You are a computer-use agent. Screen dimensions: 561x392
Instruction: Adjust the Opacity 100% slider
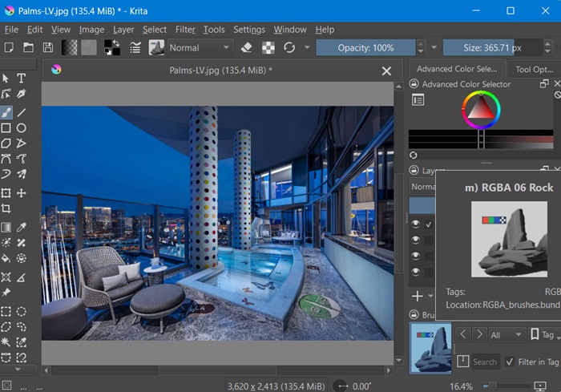coord(365,47)
